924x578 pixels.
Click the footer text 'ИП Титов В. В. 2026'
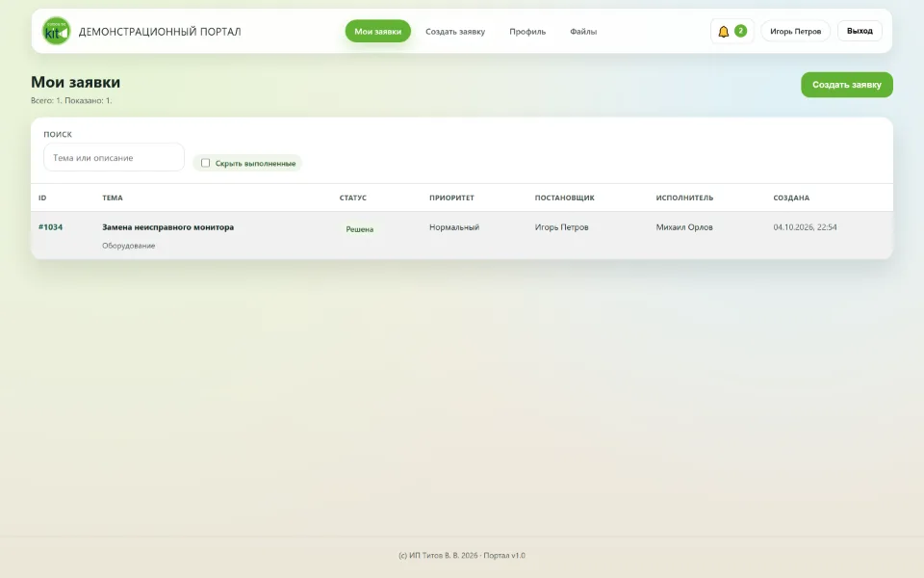coord(444,555)
